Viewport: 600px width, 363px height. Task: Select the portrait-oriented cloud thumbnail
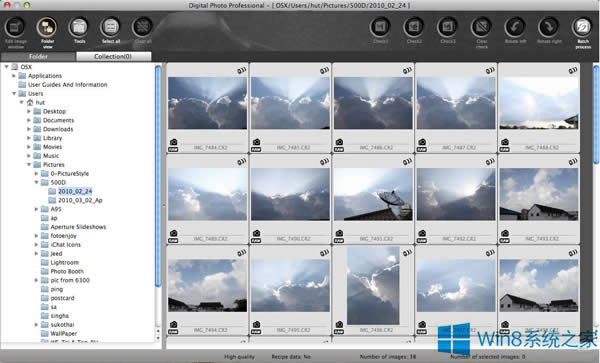click(373, 285)
